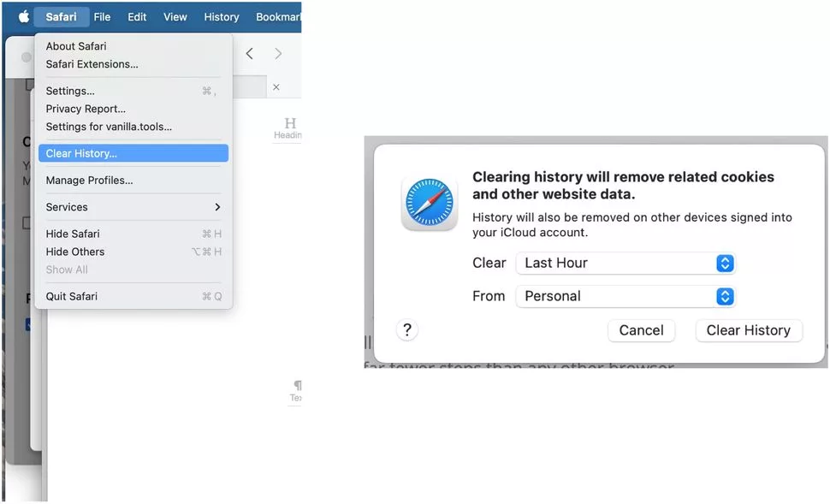This screenshot has width=830, height=504.
Task: Expand the Services submenu
Action: tap(133, 207)
